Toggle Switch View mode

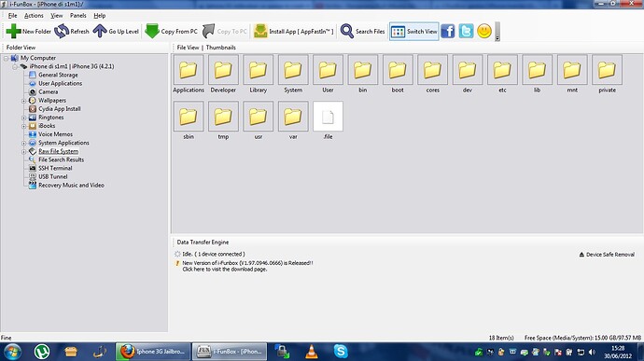[x=414, y=31]
